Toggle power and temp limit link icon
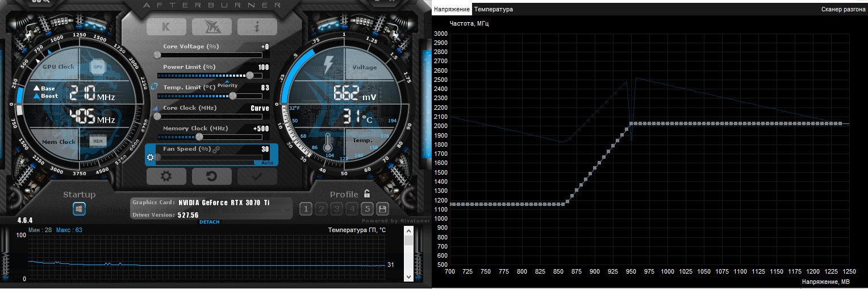This screenshot has height=289, width=868. click(x=153, y=86)
